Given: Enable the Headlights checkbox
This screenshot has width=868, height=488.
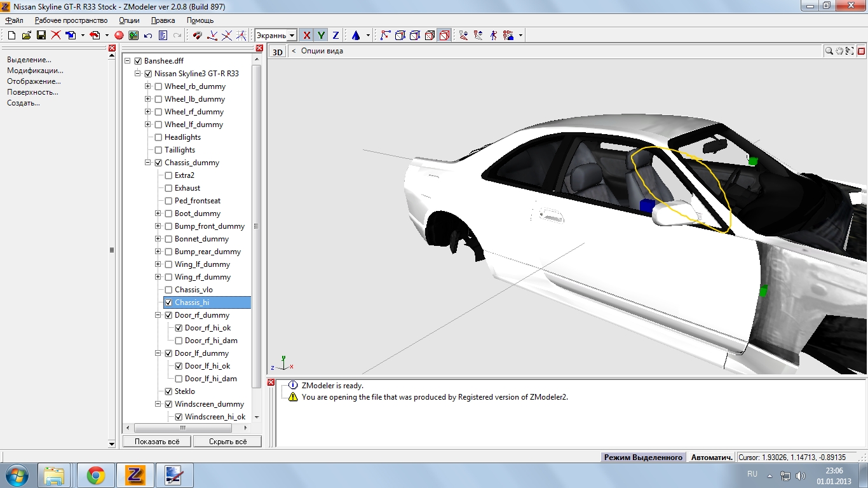Looking at the screenshot, I should 158,137.
